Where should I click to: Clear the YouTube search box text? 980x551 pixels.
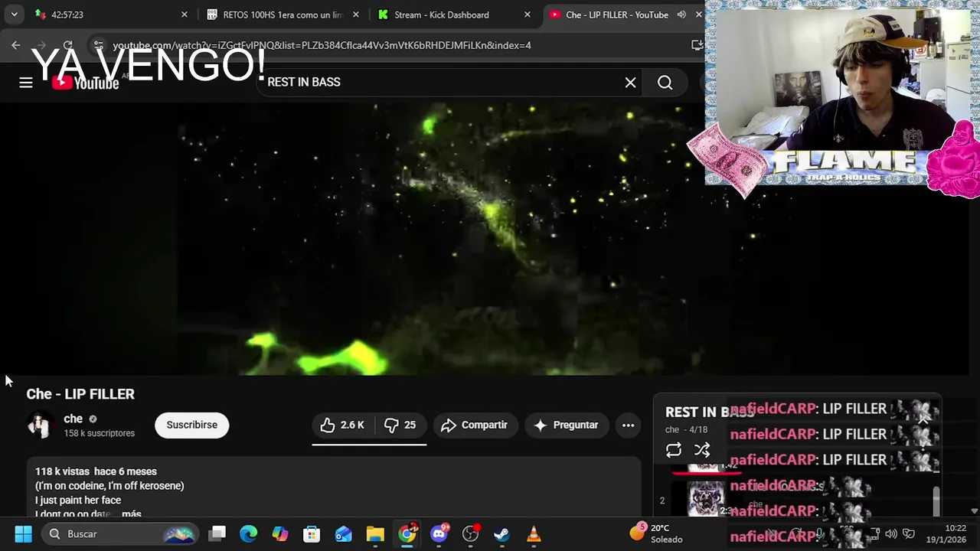[630, 83]
